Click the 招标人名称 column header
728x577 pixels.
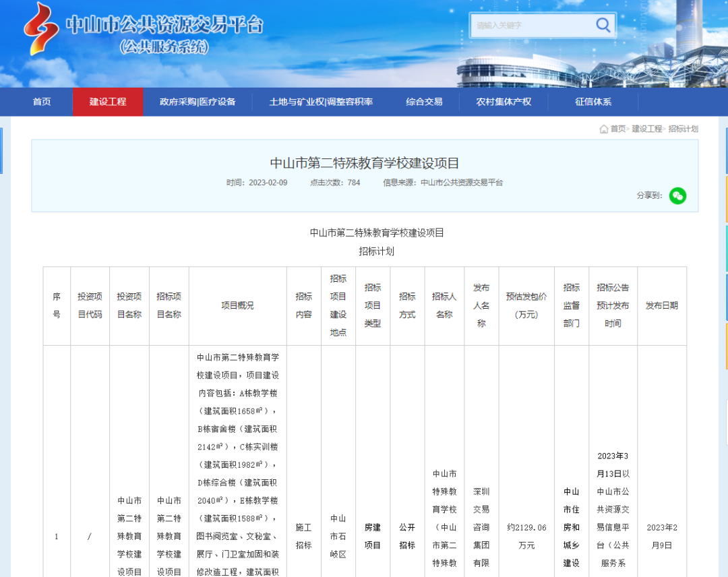point(444,305)
